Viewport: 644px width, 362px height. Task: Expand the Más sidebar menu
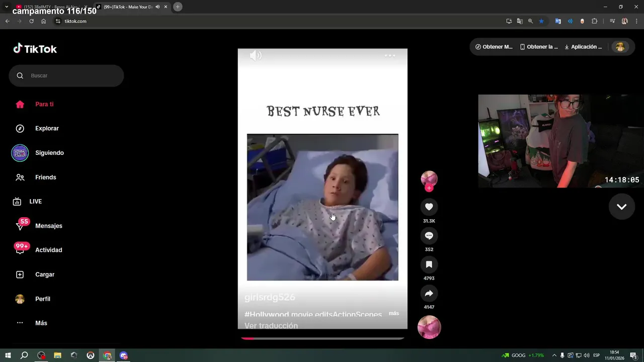(x=41, y=323)
